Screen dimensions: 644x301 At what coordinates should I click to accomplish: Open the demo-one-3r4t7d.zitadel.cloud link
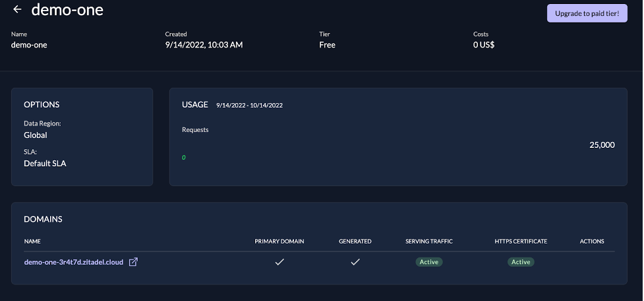coord(73,262)
